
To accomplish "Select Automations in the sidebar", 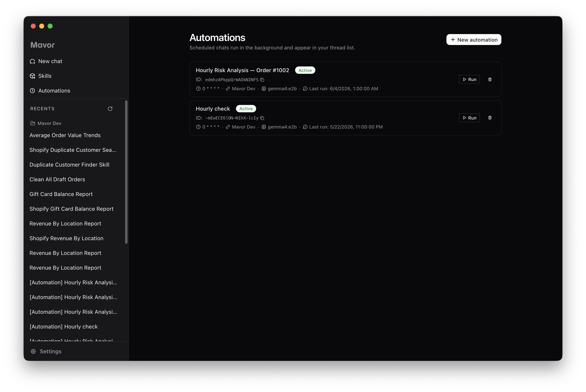I will 50,90.
